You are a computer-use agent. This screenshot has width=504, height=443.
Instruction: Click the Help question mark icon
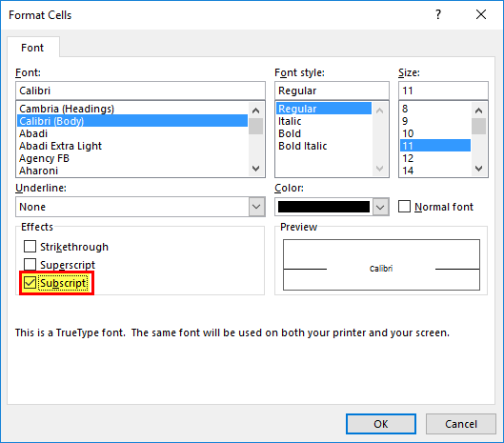click(438, 14)
